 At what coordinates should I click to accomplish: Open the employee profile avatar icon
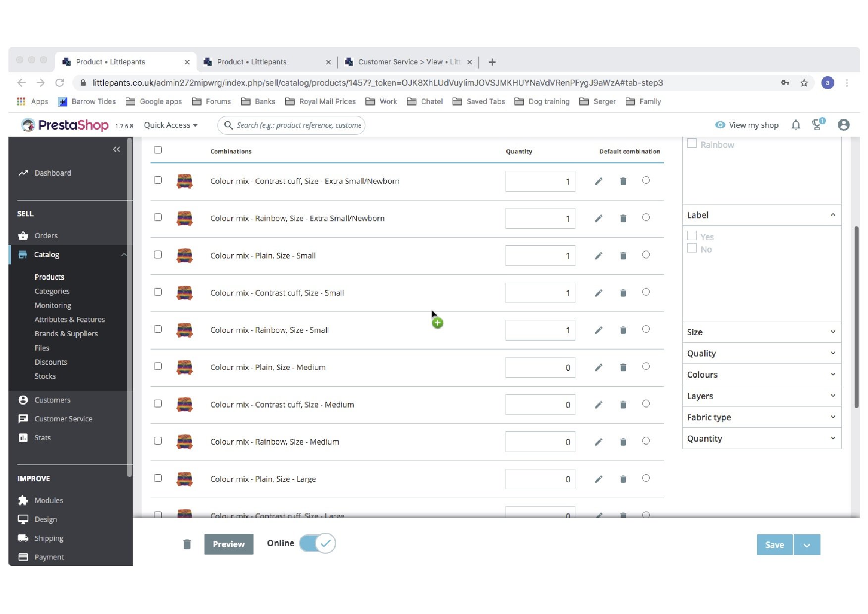(843, 125)
